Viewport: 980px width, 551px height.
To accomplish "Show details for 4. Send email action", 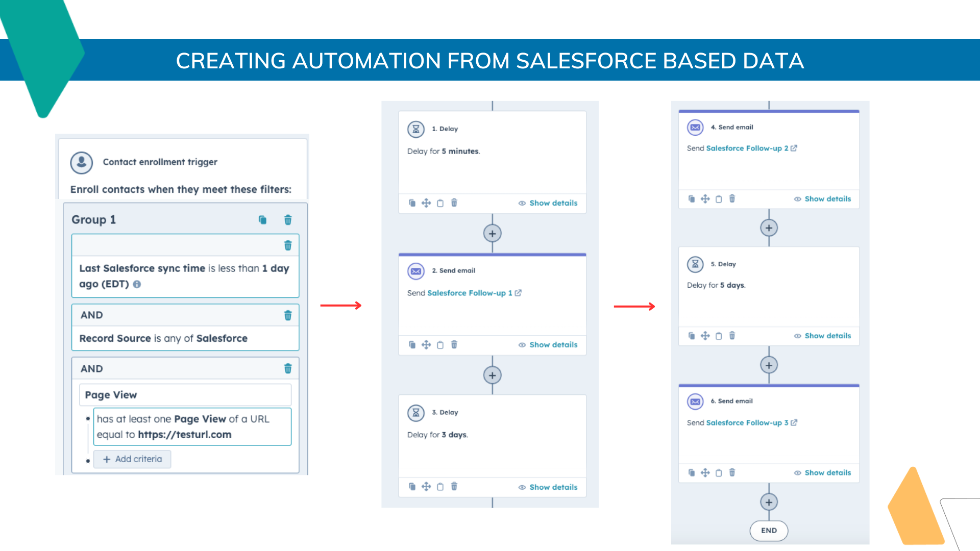I will tap(823, 199).
